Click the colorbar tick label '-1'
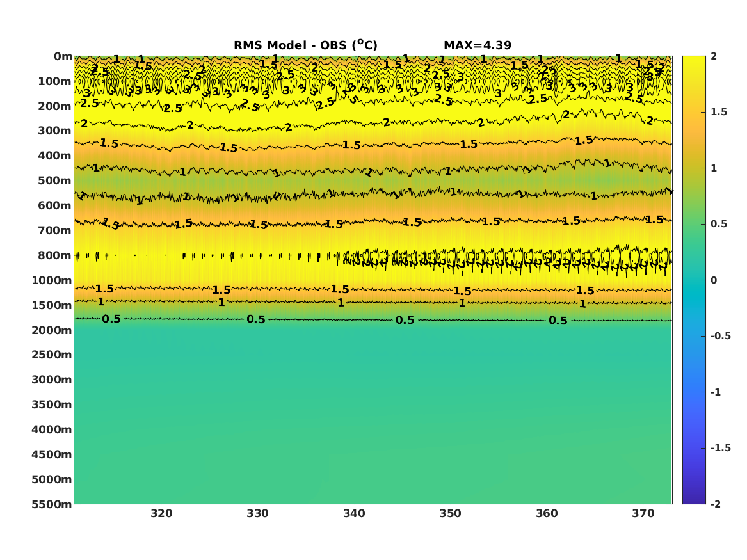The width and height of the screenshot is (747, 560). (x=716, y=392)
